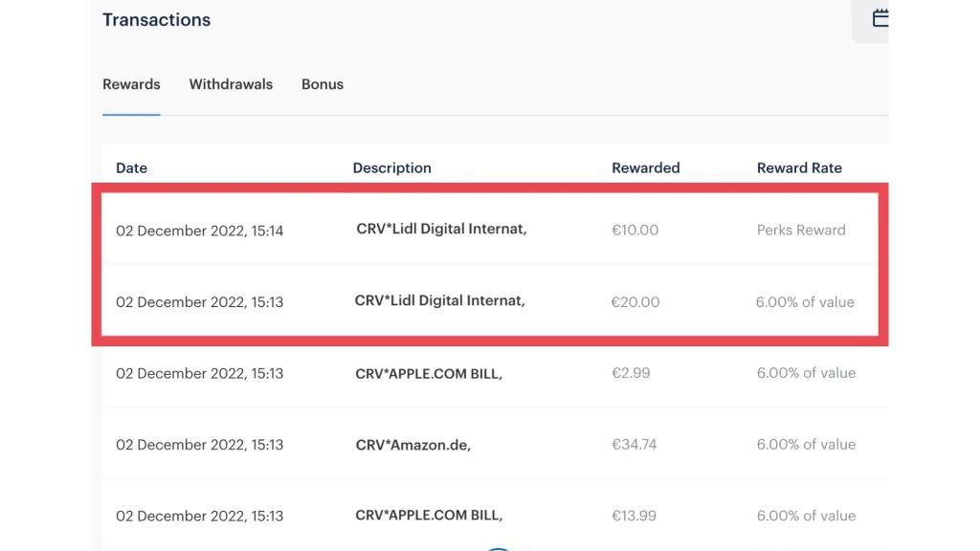The image size is (980, 551).
Task: Open the calendar date filter icon
Action: (x=880, y=19)
